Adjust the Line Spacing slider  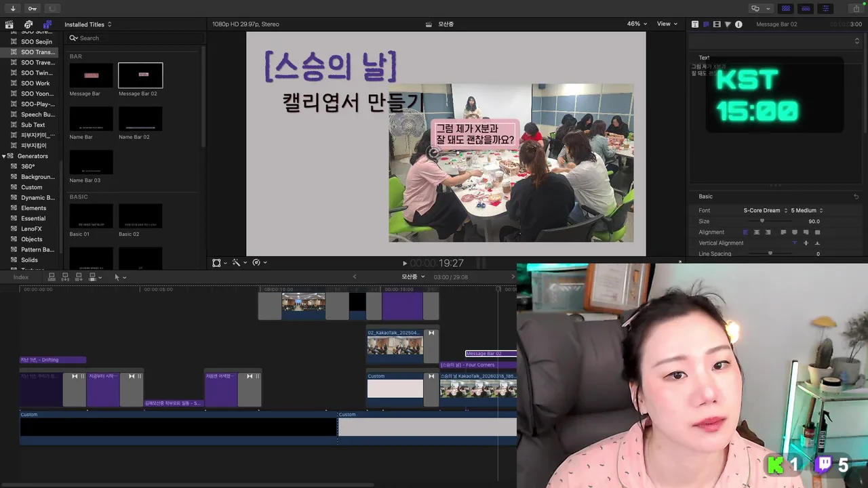pyautogui.click(x=770, y=253)
